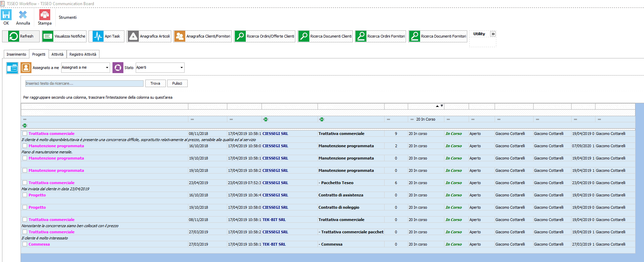644x262 pixels.
Task: Open the Strumenti menu
Action: (68, 17)
